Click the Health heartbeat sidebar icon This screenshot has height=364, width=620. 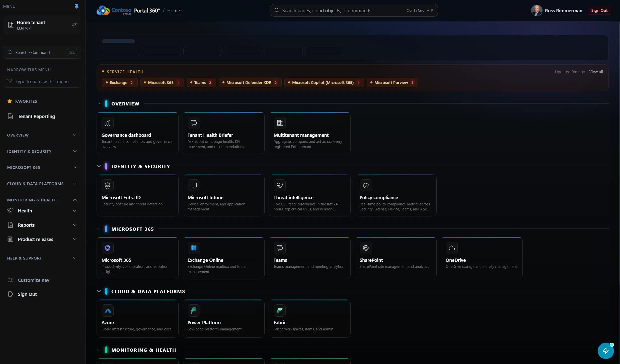pyautogui.click(x=10, y=211)
